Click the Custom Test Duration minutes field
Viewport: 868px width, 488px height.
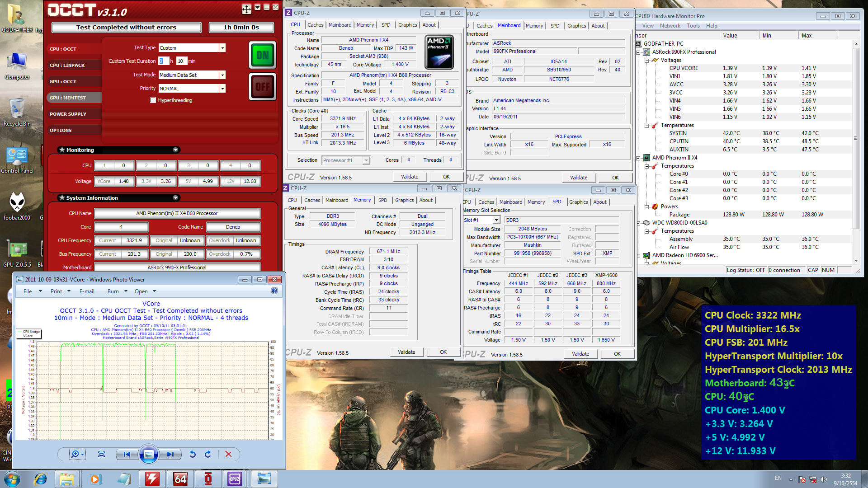tap(181, 61)
